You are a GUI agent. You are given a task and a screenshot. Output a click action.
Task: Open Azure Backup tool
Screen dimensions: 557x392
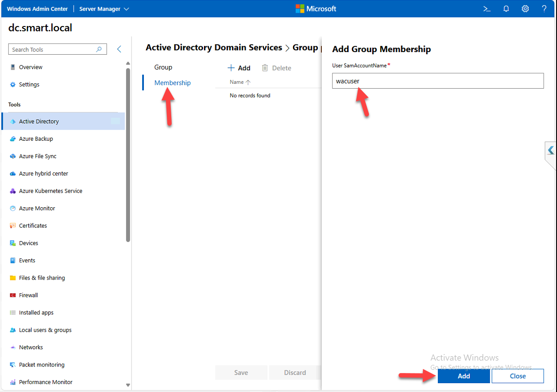(63, 138)
